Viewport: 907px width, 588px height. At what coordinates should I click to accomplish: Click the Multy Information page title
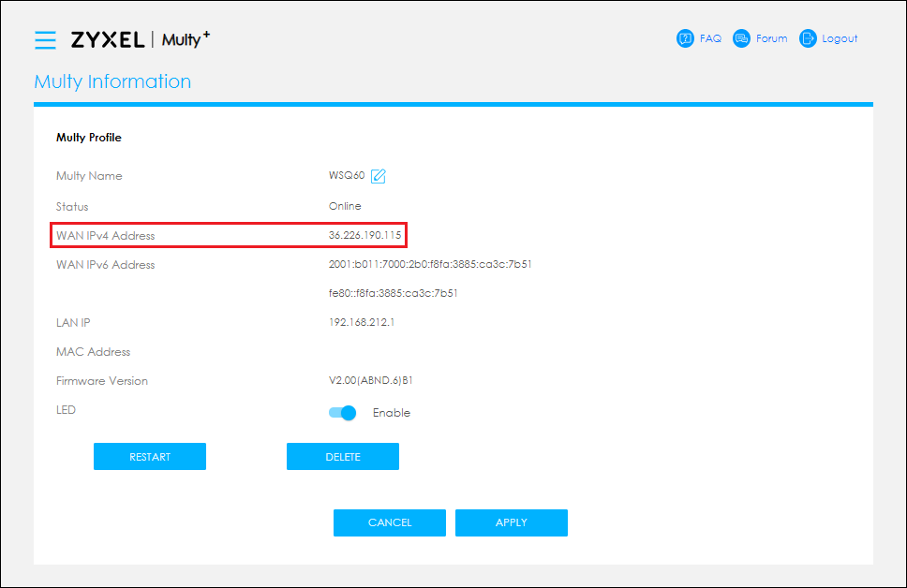coord(112,81)
